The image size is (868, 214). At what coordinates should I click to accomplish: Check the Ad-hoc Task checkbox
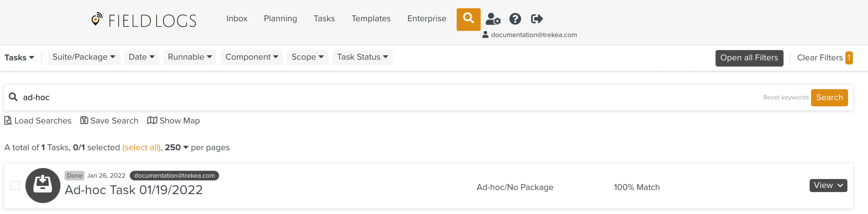[15, 186]
